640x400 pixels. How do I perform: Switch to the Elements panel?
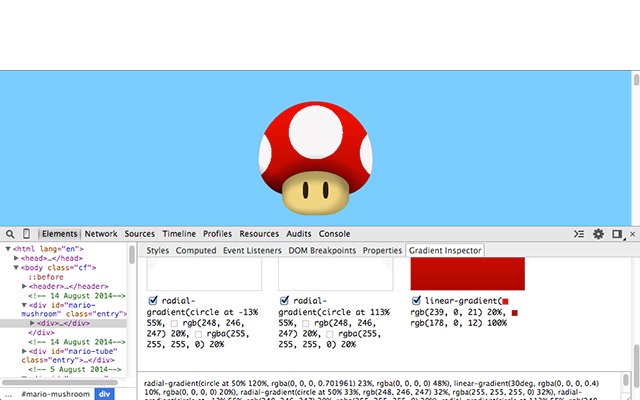[59, 234]
